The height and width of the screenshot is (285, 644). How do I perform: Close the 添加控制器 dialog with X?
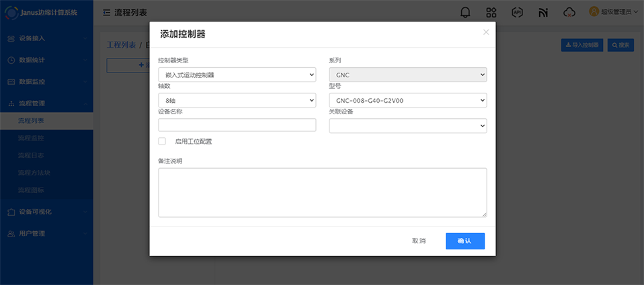(486, 32)
